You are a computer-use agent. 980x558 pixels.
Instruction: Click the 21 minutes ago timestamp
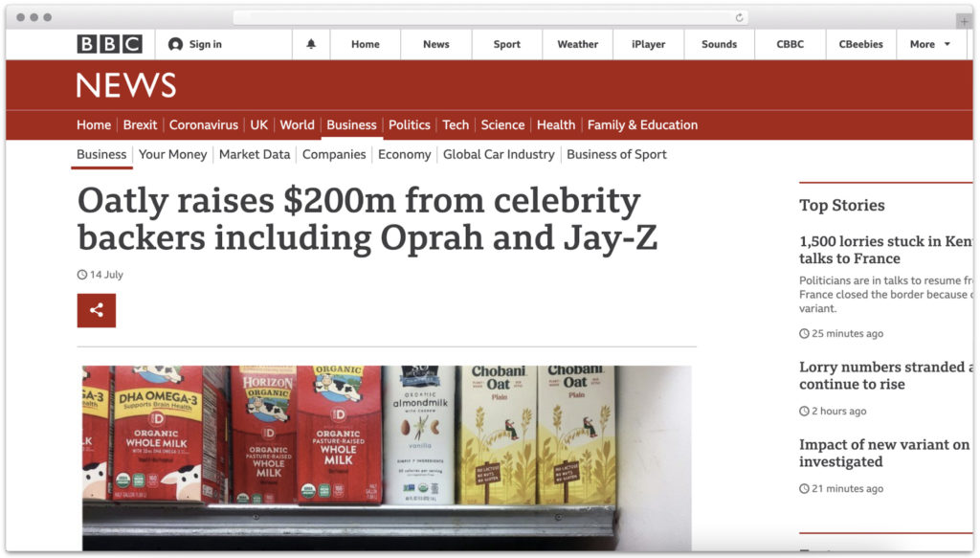click(x=848, y=489)
